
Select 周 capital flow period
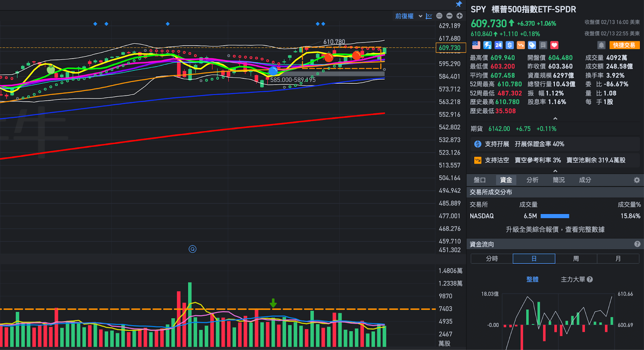coord(576,259)
